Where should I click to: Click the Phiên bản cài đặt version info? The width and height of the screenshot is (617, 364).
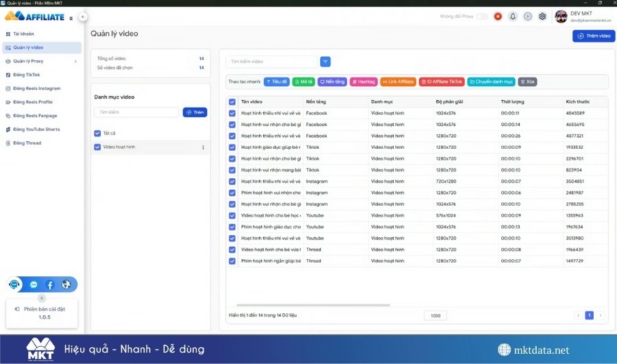(x=42, y=313)
